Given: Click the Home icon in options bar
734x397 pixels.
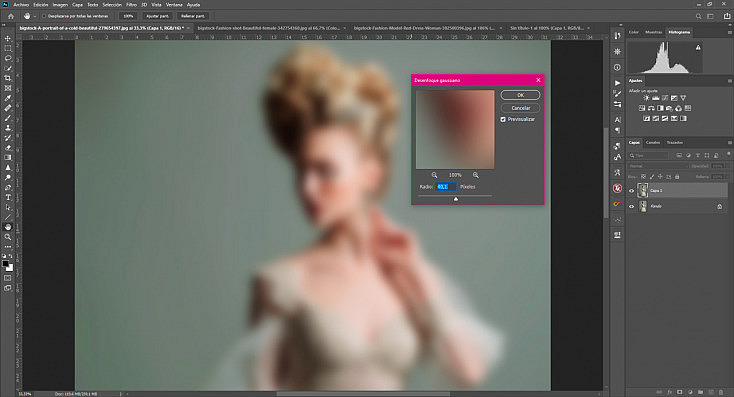Looking at the screenshot, I should pos(11,16).
